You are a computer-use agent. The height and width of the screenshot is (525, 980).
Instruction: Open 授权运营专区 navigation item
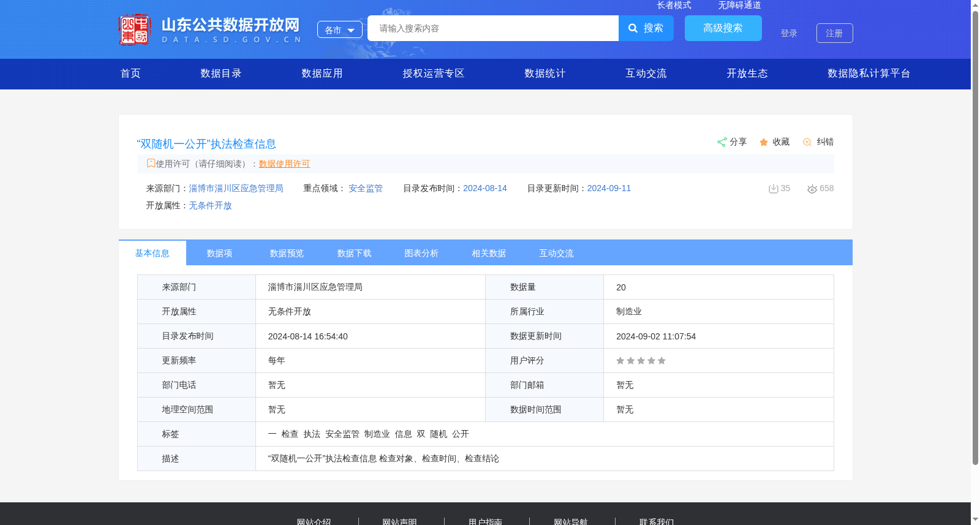(434, 74)
